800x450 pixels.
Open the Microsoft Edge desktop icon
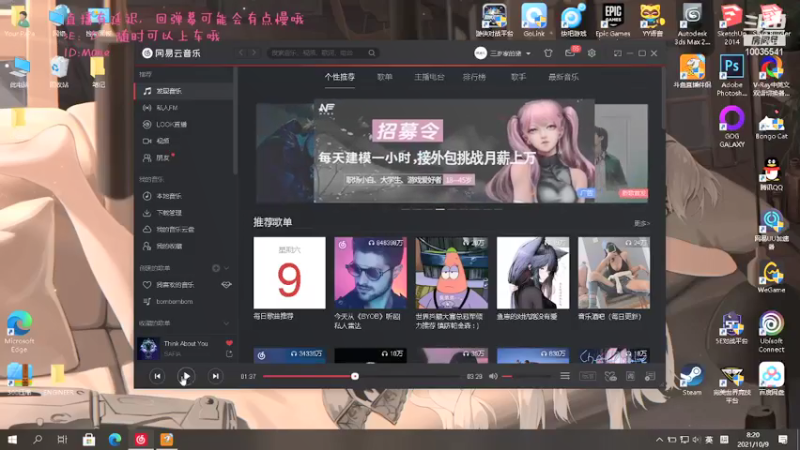(19, 332)
